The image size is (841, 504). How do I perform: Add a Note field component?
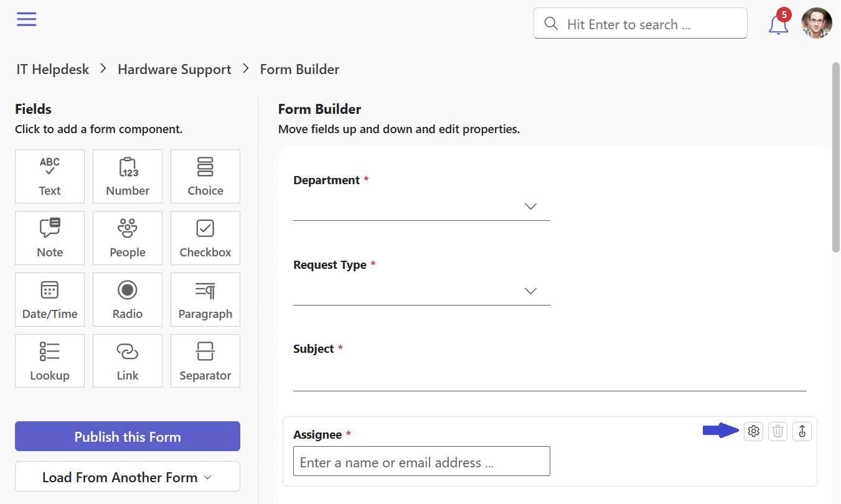coord(50,238)
